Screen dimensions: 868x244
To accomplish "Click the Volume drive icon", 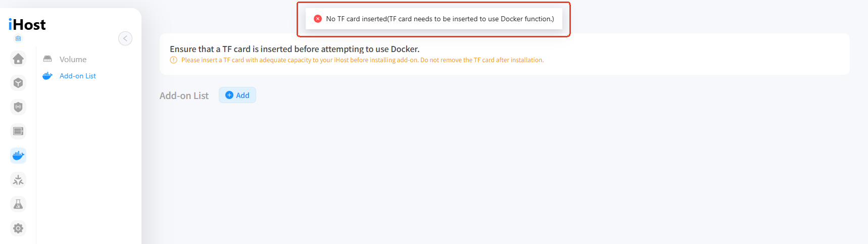I will 47,59.
